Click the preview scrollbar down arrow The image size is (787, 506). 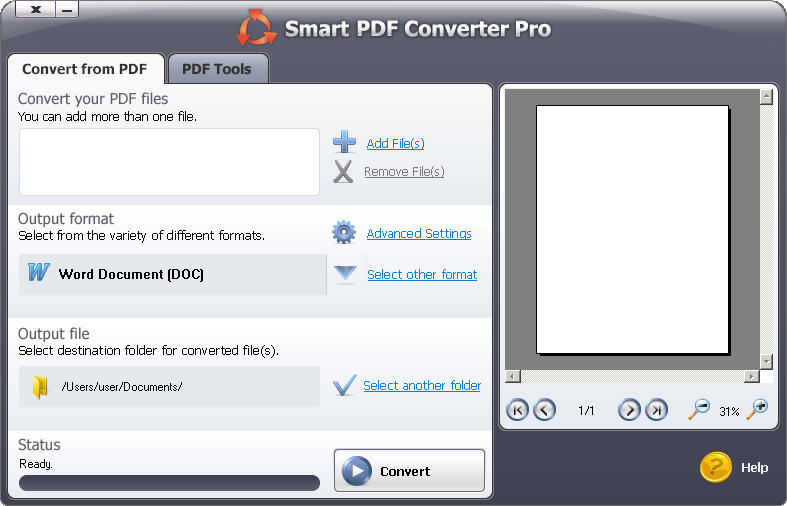click(766, 361)
